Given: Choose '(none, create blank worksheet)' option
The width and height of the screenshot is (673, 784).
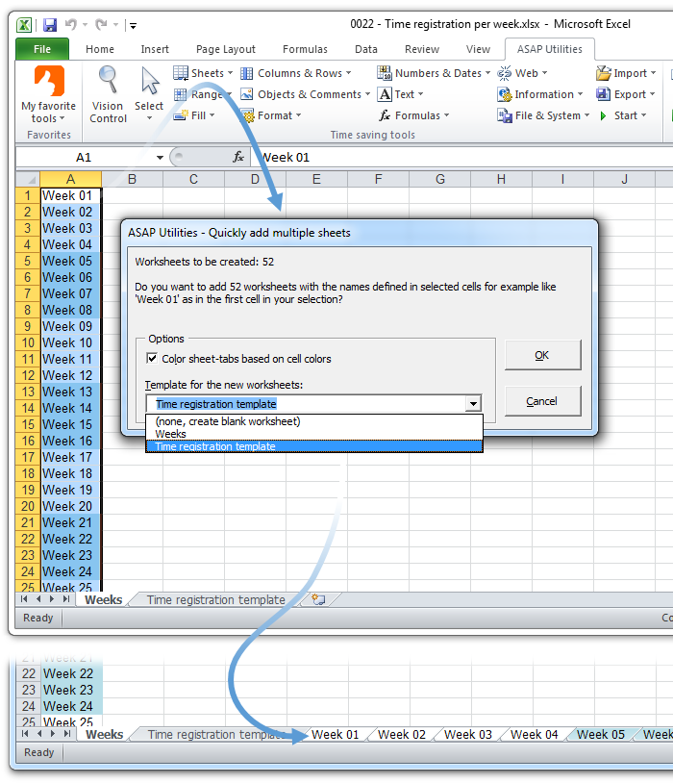Looking at the screenshot, I should pyautogui.click(x=228, y=421).
